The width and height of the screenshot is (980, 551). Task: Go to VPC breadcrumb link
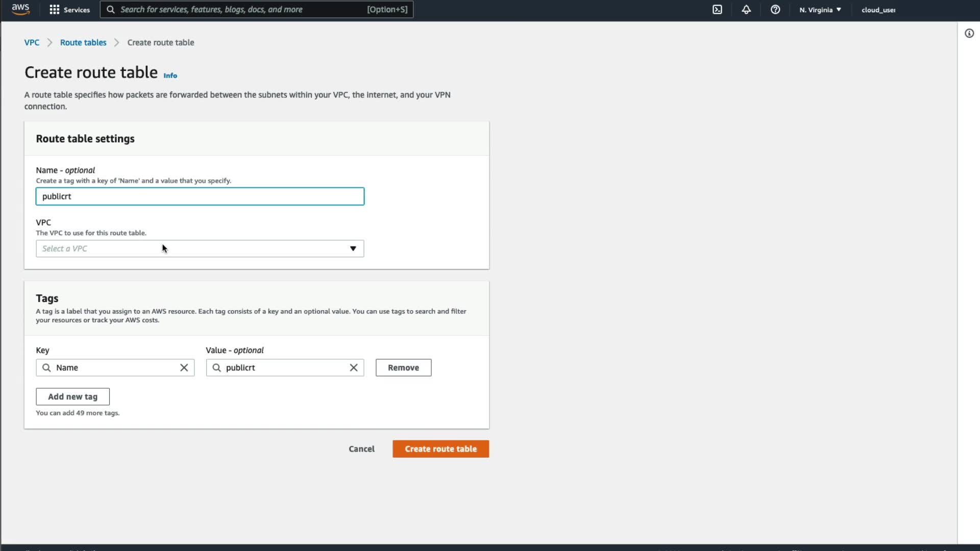(x=32, y=43)
